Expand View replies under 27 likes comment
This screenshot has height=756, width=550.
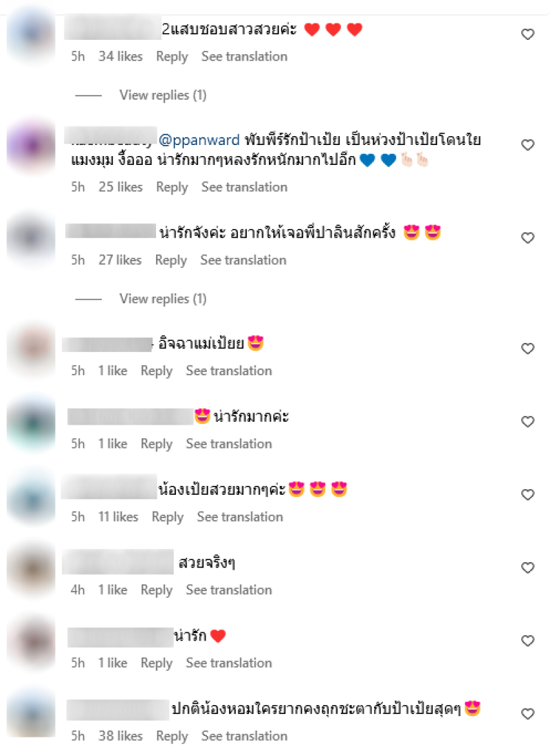coord(163,299)
